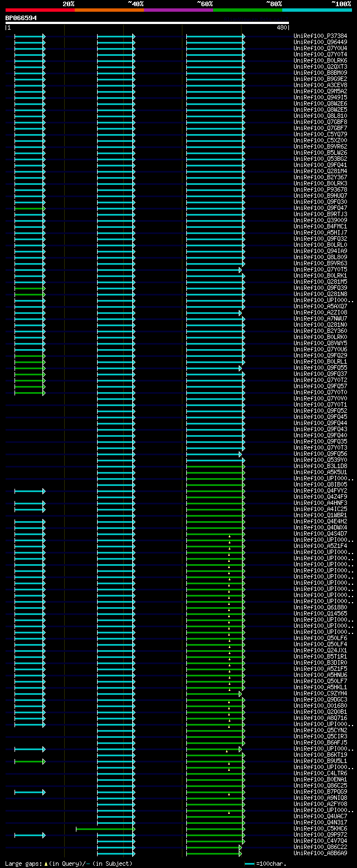The height and width of the screenshot is (868, 357).
Task: Select hit UniRef100_Q8VWY5
Action: (320, 343)
